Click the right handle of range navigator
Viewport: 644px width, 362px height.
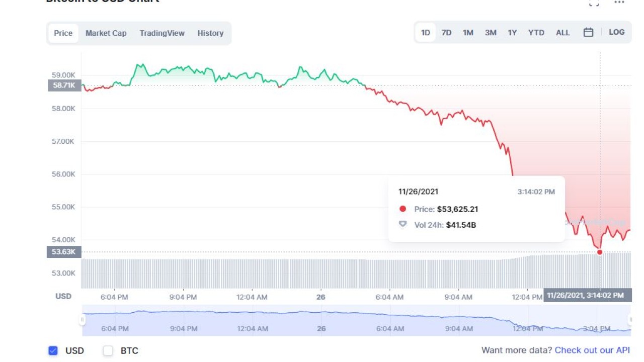pyautogui.click(x=630, y=320)
